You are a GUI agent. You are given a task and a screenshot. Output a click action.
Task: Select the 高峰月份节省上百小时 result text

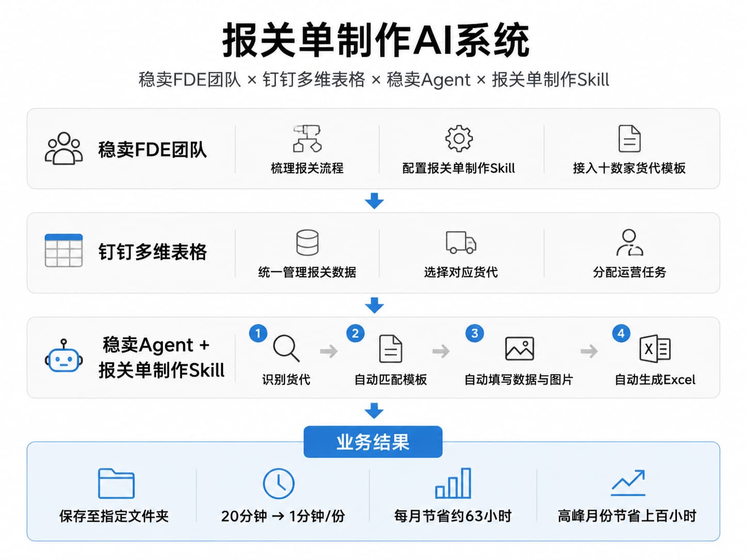[627, 516]
